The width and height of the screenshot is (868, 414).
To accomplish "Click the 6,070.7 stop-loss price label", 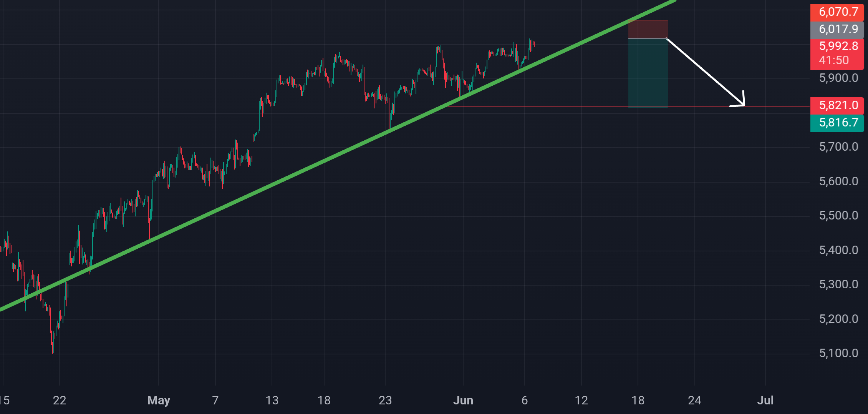I will coord(837,12).
